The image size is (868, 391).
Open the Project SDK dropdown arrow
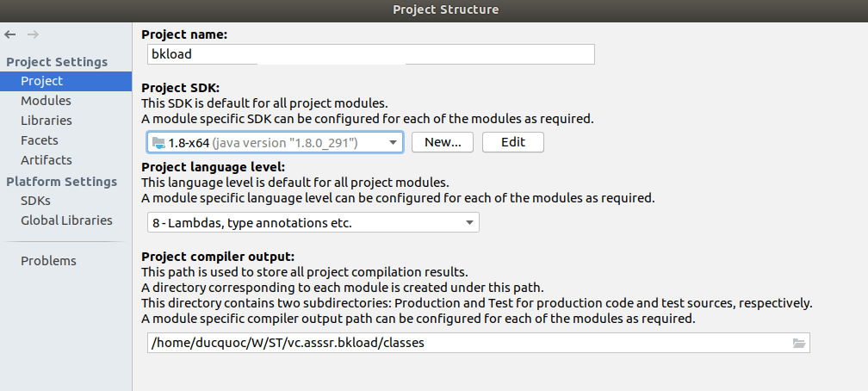click(393, 143)
